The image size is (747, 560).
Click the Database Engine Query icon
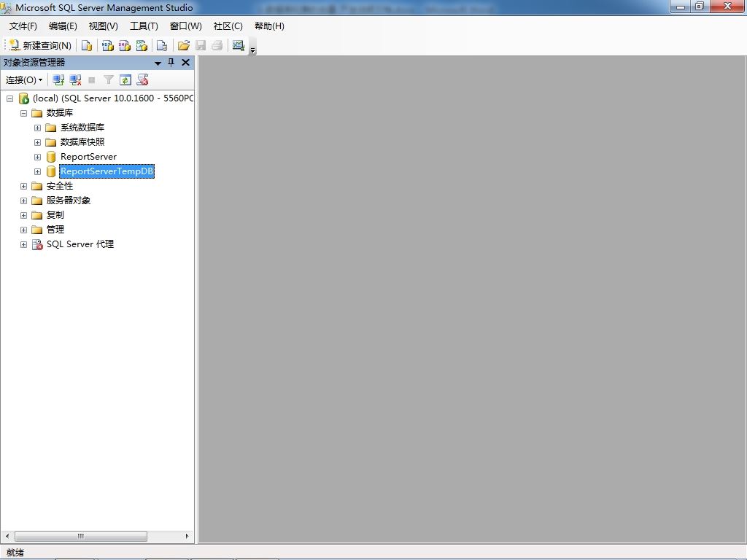pyautogui.click(x=87, y=45)
